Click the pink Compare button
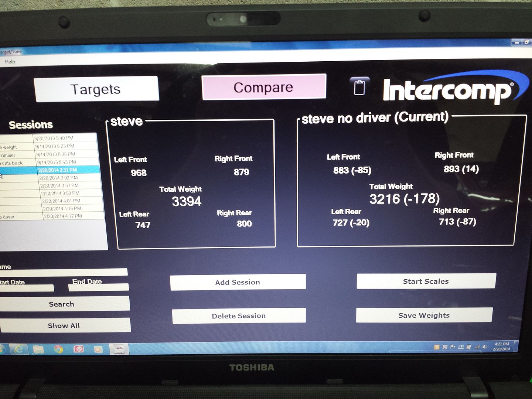The height and width of the screenshot is (399, 532). (x=263, y=87)
